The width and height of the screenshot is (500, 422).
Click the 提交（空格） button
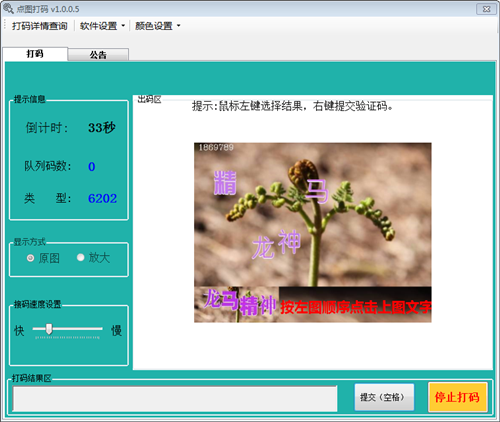(384, 397)
